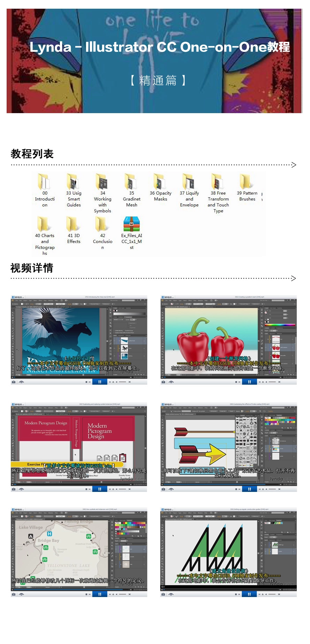
Task: Adjust the volume slider under the Pegasus video
Action: point(123,382)
